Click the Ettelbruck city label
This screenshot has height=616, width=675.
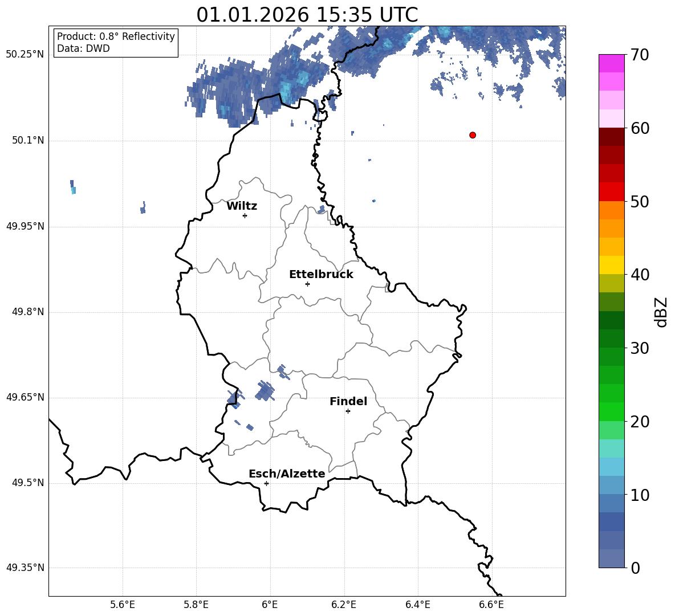321,275
